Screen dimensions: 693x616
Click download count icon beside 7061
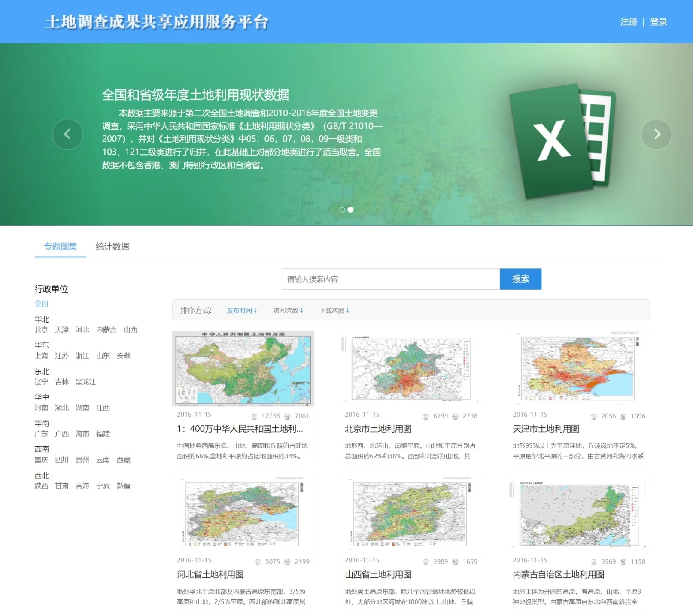point(287,417)
